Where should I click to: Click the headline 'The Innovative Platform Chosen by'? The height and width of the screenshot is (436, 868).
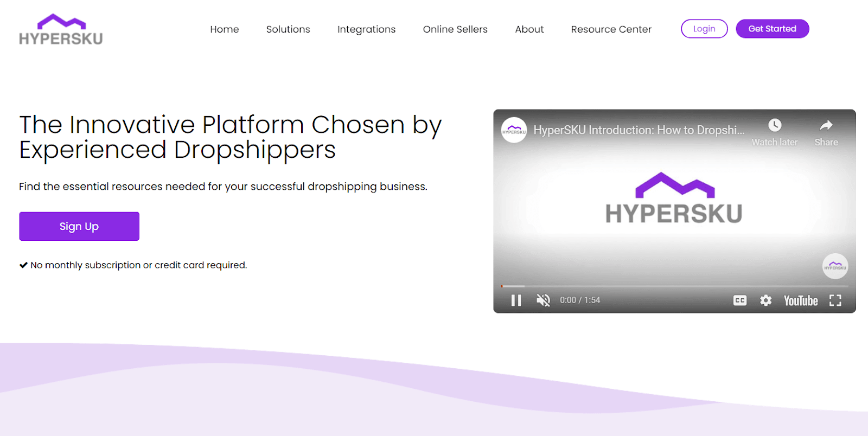pyautogui.click(x=231, y=125)
